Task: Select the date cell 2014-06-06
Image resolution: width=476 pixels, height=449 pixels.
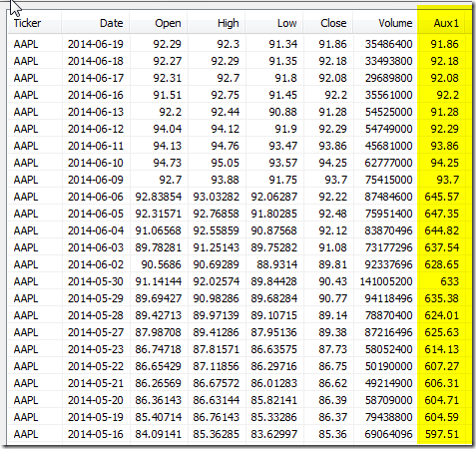Action: coord(96,197)
